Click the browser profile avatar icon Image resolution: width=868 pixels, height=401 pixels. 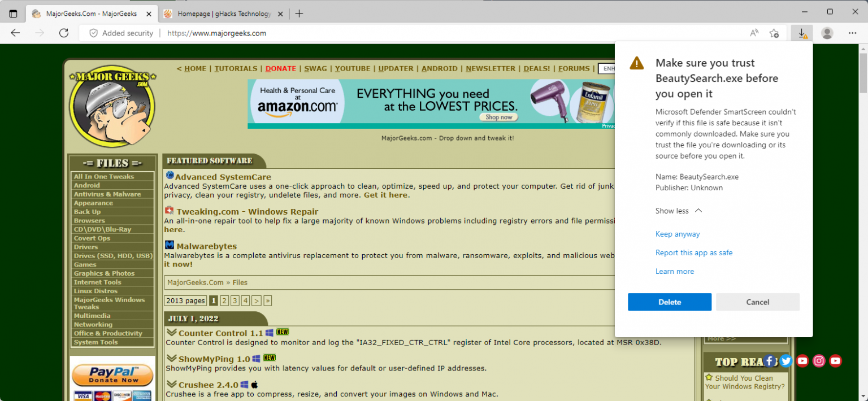click(827, 33)
